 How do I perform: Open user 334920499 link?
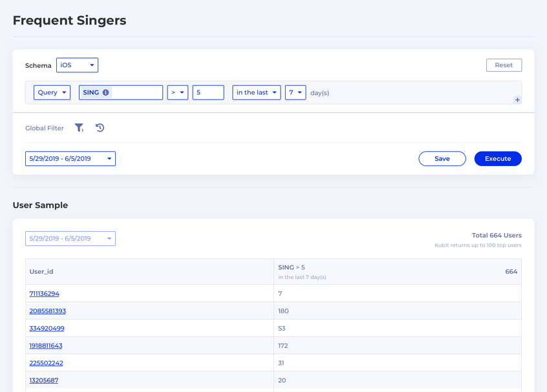click(47, 328)
